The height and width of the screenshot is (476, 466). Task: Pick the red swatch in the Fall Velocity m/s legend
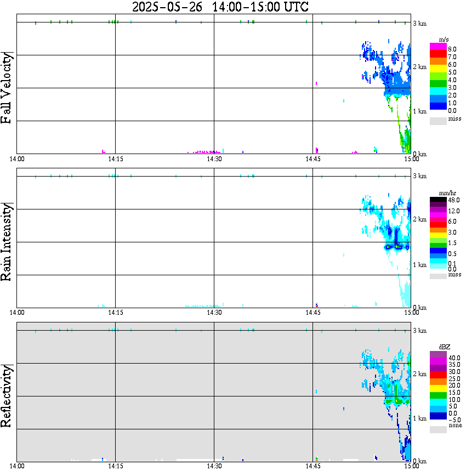[x=438, y=54]
